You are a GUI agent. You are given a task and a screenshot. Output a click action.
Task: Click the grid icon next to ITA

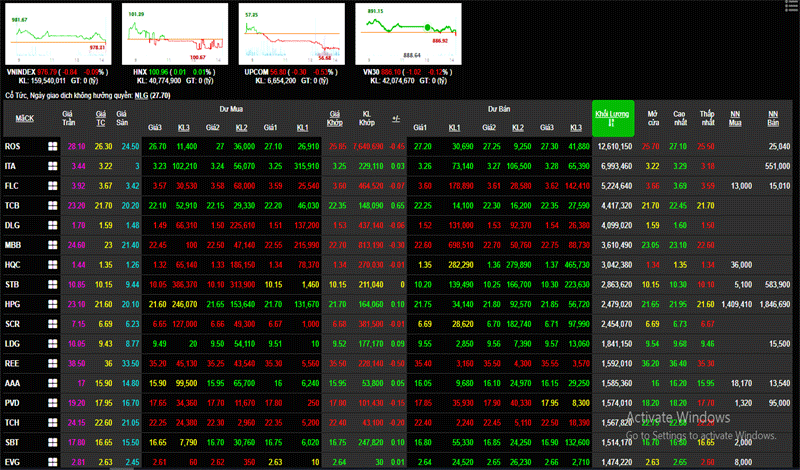click(x=52, y=165)
